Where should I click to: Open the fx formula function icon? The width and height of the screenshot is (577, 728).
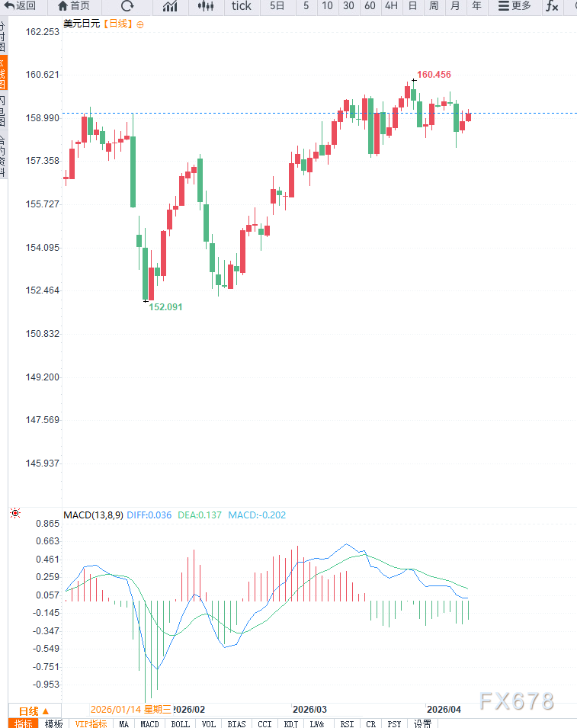coord(551,6)
